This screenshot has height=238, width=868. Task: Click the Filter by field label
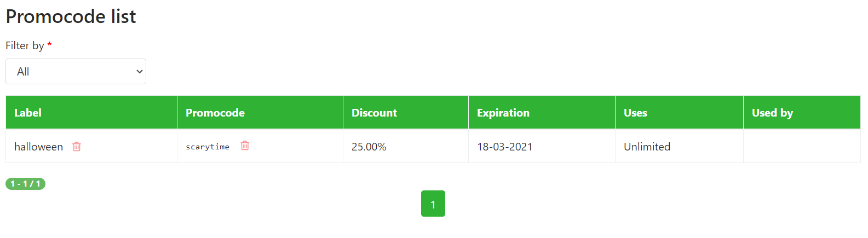pyautogui.click(x=25, y=45)
